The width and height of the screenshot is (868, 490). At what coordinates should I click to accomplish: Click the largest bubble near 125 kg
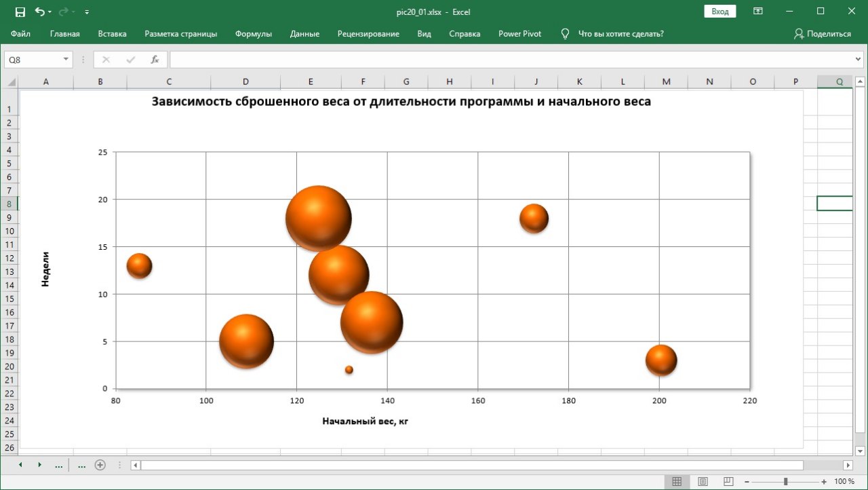click(x=319, y=219)
